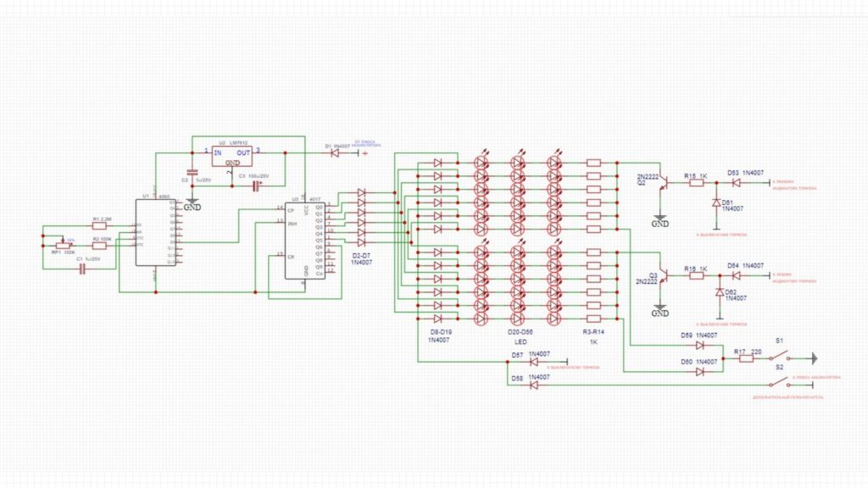Click the D57 1N4007 diode symbol
Viewport: 868px width, 488px height.
pos(534,362)
